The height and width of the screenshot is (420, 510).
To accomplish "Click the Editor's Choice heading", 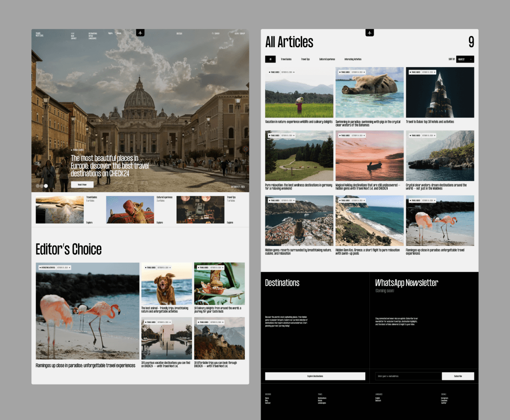I will pos(69,249).
